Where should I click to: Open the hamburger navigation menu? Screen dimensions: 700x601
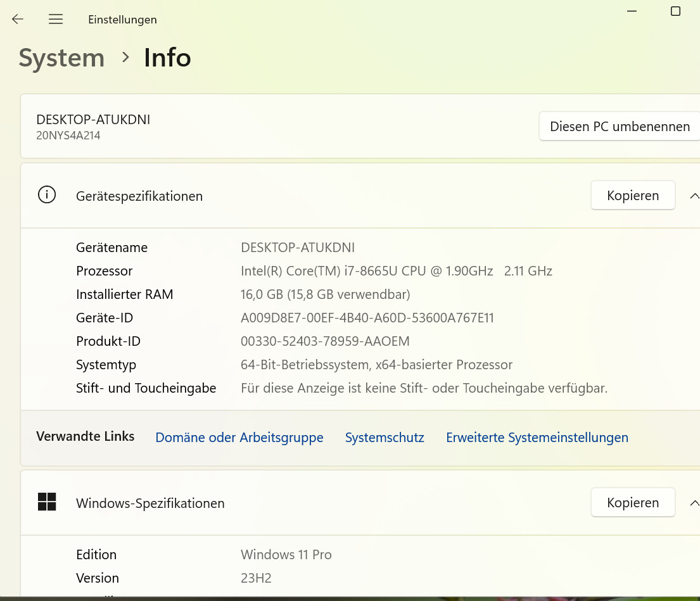click(x=56, y=19)
